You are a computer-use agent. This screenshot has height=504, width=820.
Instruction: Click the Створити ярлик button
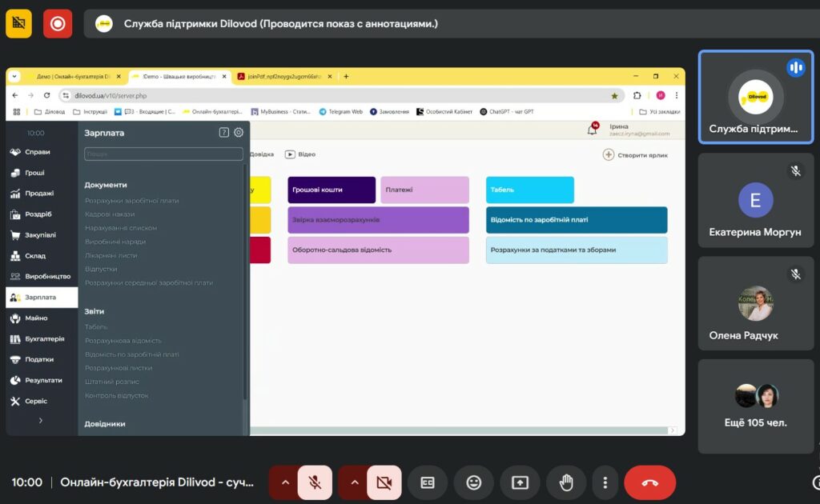click(635, 155)
